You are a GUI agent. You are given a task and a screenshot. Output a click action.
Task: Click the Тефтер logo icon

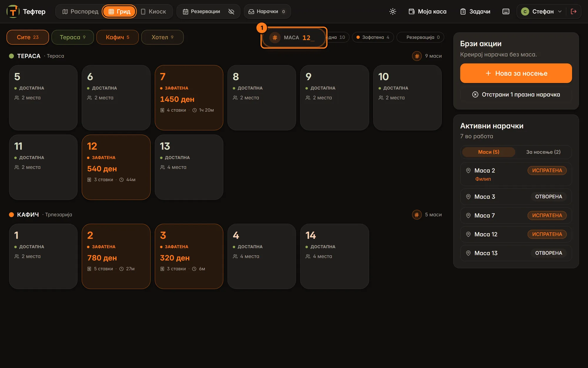(13, 11)
